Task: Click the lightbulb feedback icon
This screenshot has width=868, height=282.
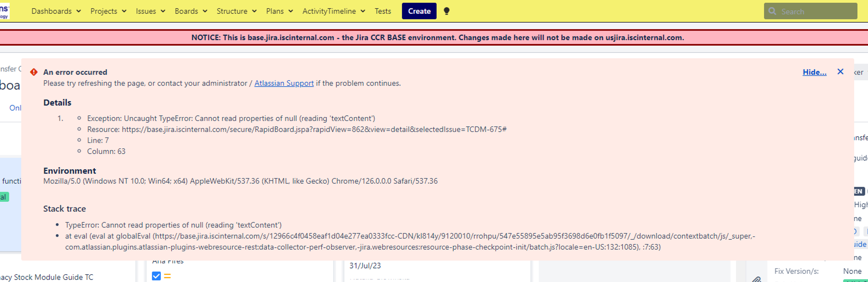Action: coord(446,11)
